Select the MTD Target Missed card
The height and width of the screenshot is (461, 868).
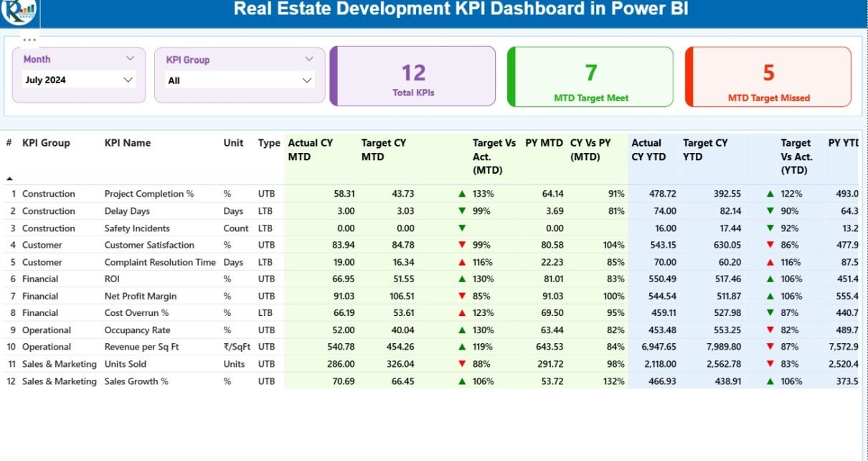coord(768,77)
